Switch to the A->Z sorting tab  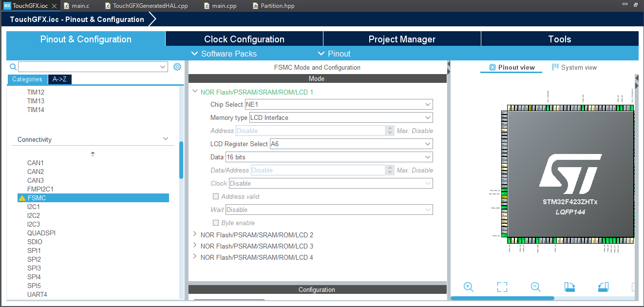tap(59, 79)
